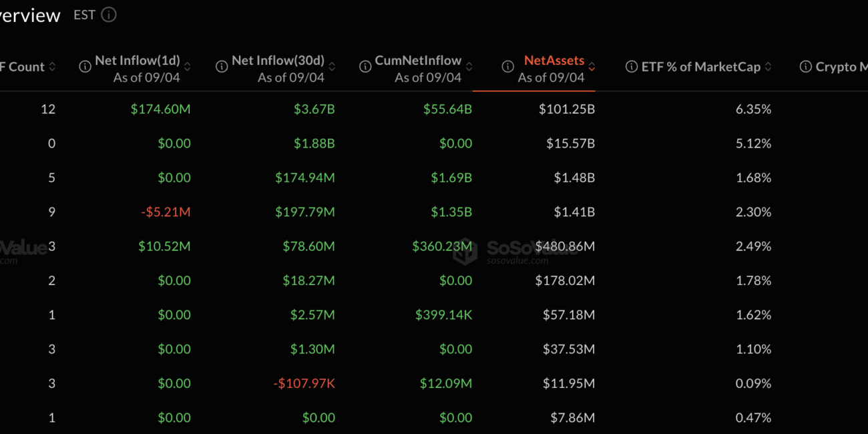Sort by ETF Count arrows
This screenshot has width=868, height=434.
[x=53, y=67]
